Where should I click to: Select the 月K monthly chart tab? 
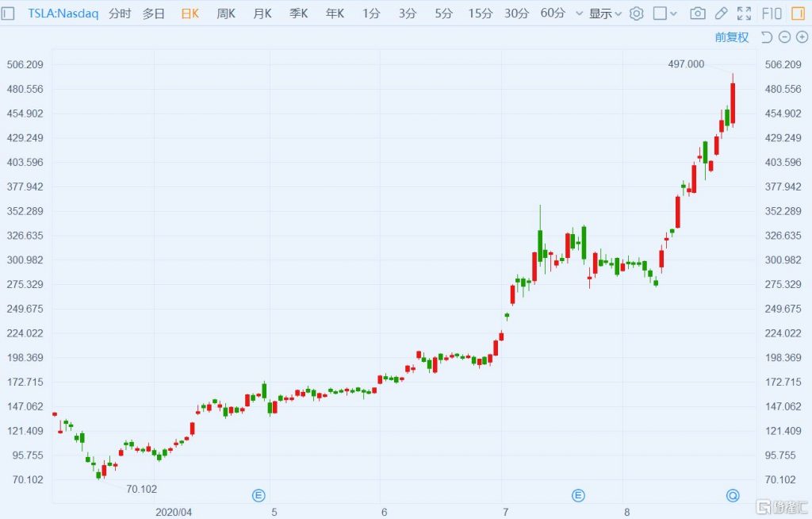click(262, 13)
